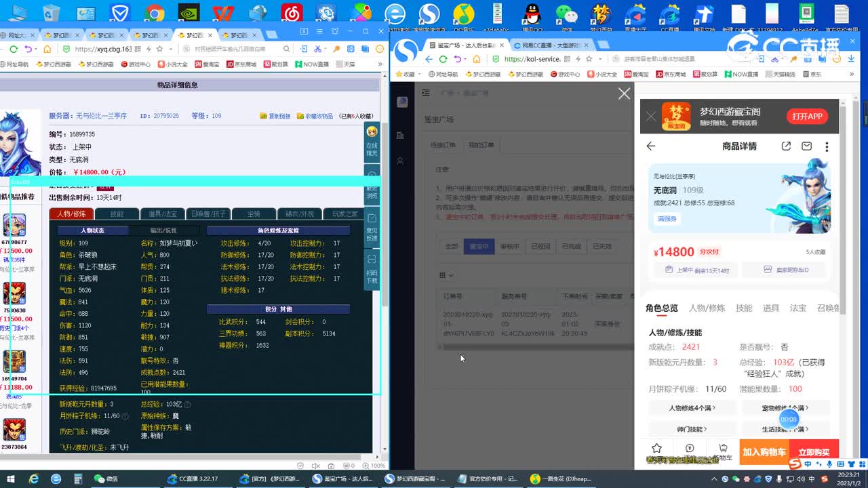
Task: Open WeChat desktop shortcut icon
Action: click(x=567, y=15)
